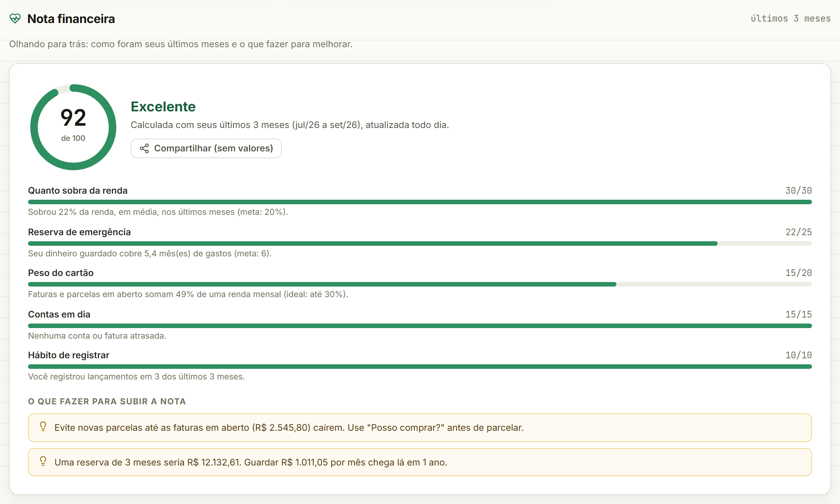
Task: Click the 15/15 score value
Action: (x=799, y=314)
